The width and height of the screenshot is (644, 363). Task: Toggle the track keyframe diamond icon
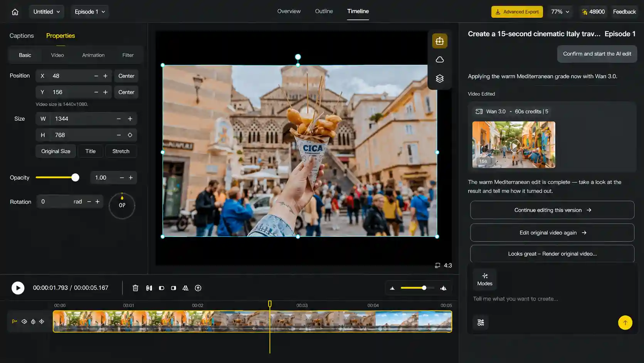pos(42,321)
